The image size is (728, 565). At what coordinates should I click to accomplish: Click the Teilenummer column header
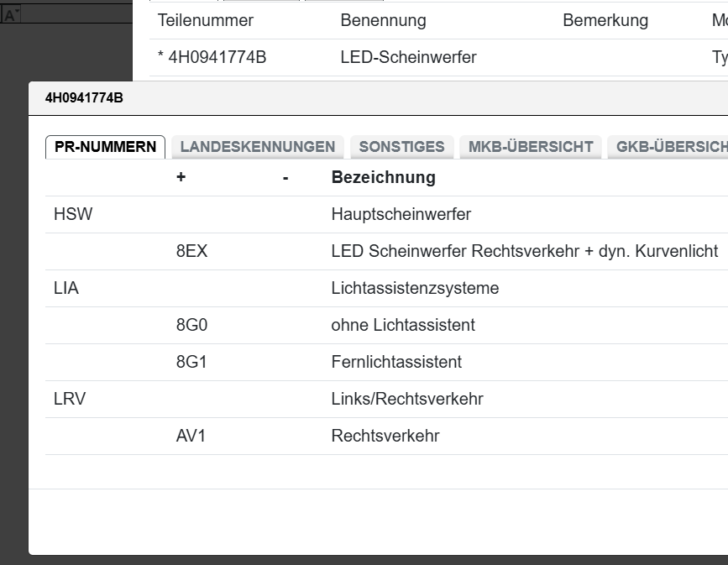point(206,20)
